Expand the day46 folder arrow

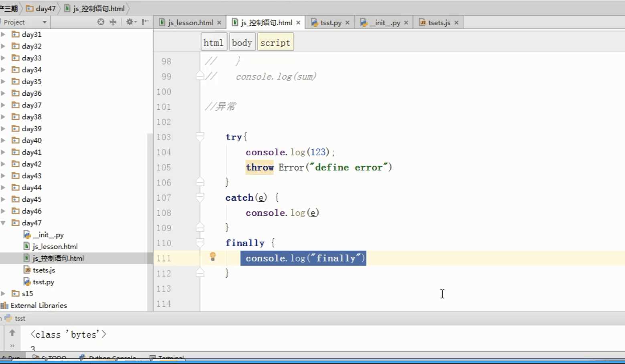tap(3, 211)
